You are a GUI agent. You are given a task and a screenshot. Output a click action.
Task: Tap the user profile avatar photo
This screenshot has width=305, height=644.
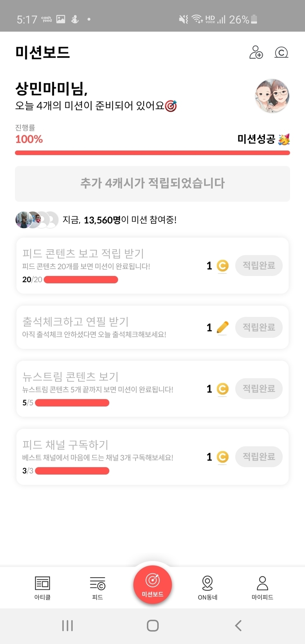click(x=272, y=96)
